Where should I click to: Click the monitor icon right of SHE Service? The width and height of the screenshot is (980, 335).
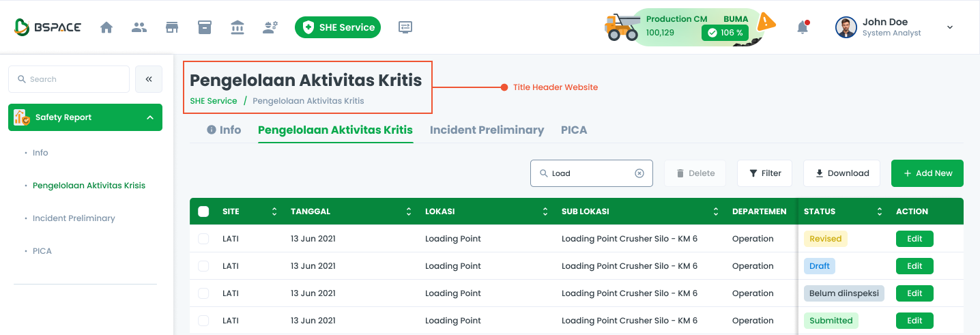[405, 27]
